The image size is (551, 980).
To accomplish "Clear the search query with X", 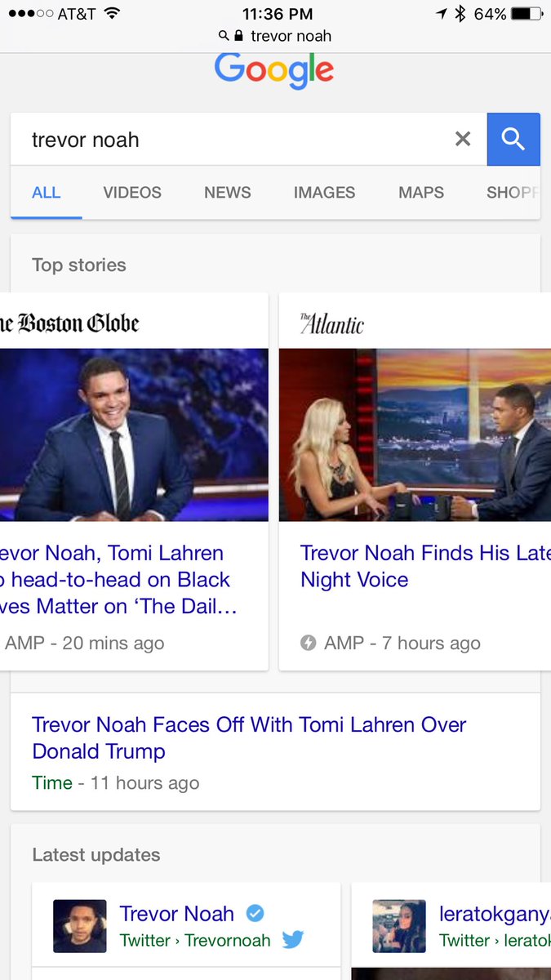I will click(x=463, y=139).
